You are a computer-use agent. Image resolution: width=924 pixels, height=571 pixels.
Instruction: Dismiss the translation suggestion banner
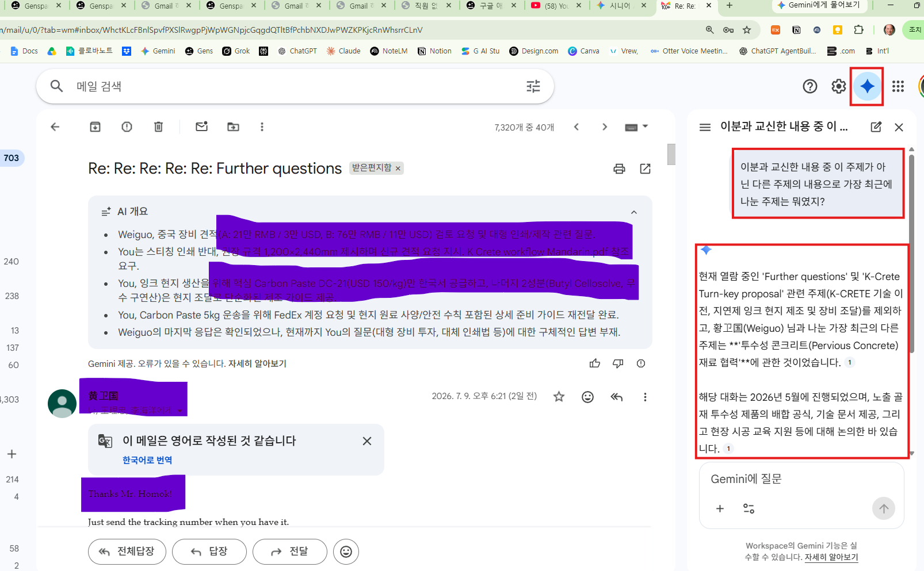point(367,441)
